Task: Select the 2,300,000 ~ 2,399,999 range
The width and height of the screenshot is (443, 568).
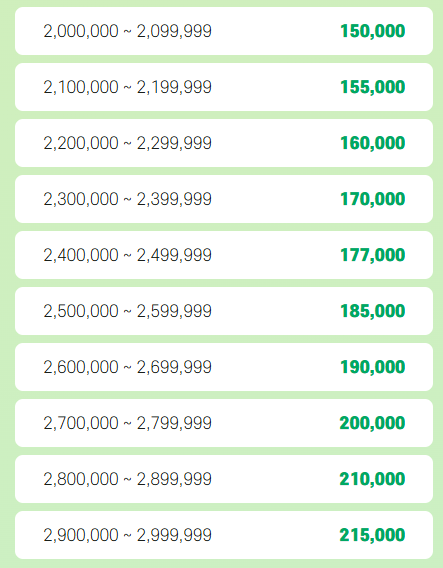Action: [x=128, y=199]
